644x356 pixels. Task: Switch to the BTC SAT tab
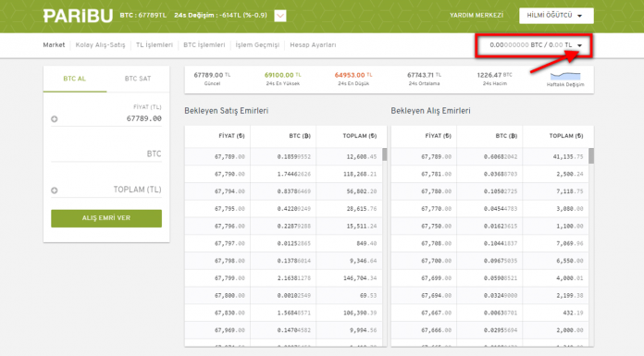coord(138,79)
